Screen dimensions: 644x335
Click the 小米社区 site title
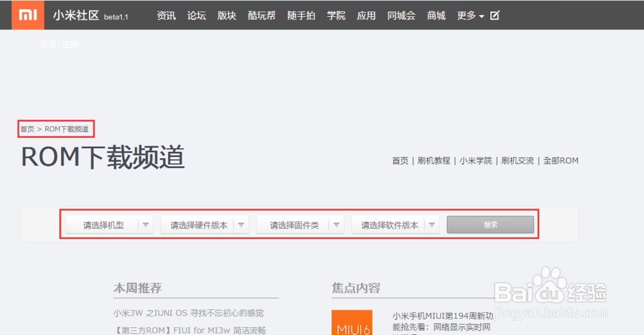point(76,15)
